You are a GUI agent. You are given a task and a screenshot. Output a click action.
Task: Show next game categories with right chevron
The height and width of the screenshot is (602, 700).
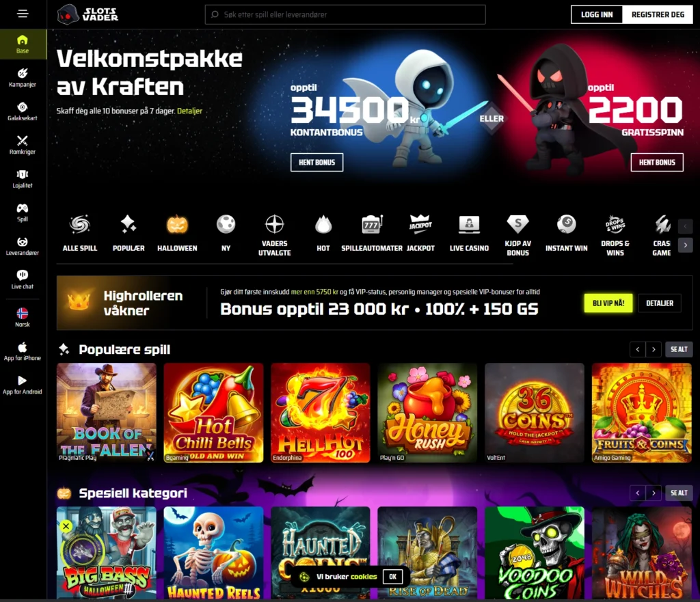click(x=685, y=245)
